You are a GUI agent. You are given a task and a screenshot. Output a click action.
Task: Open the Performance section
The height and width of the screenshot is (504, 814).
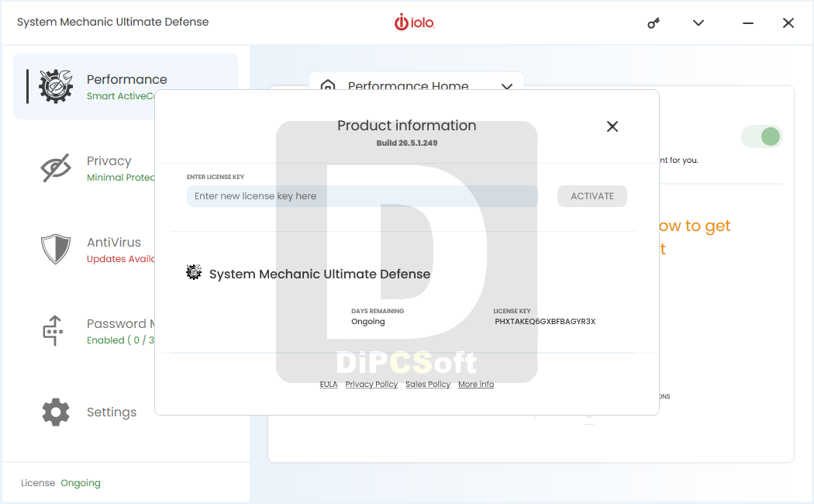(x=126, y=86)
